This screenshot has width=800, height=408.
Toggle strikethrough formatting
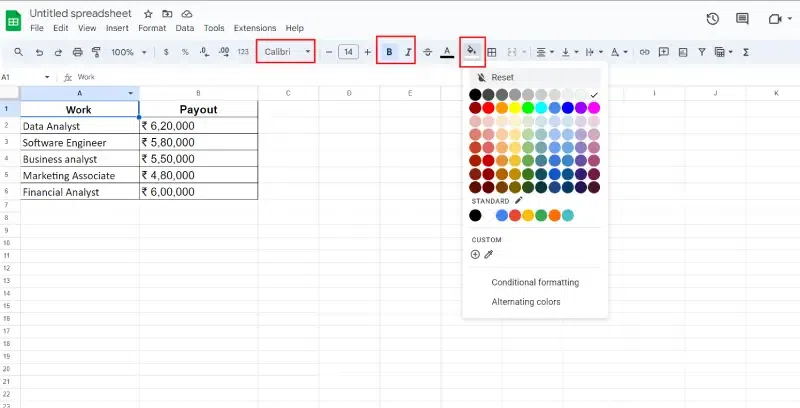428,52
